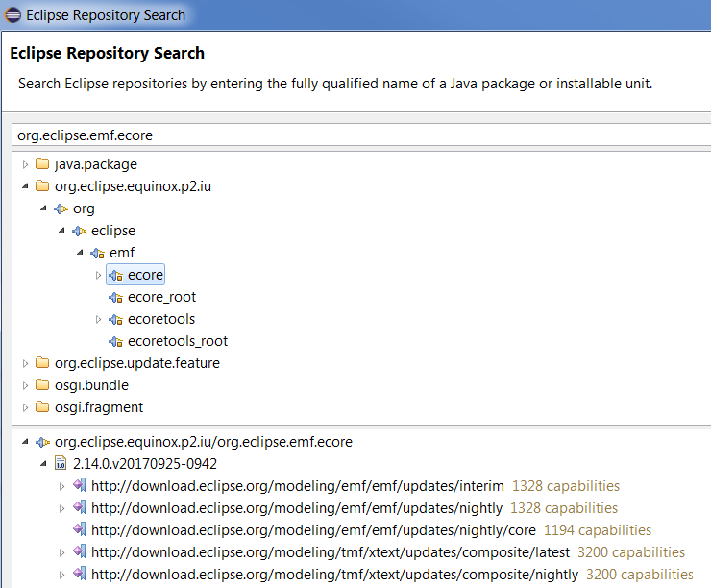
Task: Select the emf/updates/nightly repository URL
Action: pyautogui.click(x=297, y=507)
